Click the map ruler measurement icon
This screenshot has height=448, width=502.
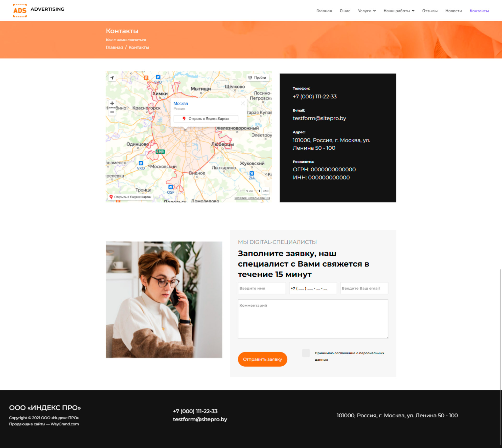(x=266, y=191)
